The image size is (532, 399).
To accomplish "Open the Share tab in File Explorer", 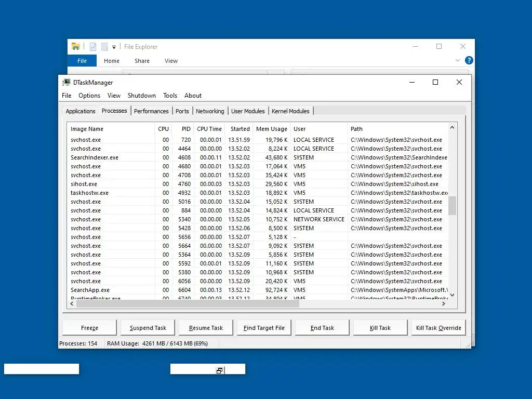I will click(142, 61).
